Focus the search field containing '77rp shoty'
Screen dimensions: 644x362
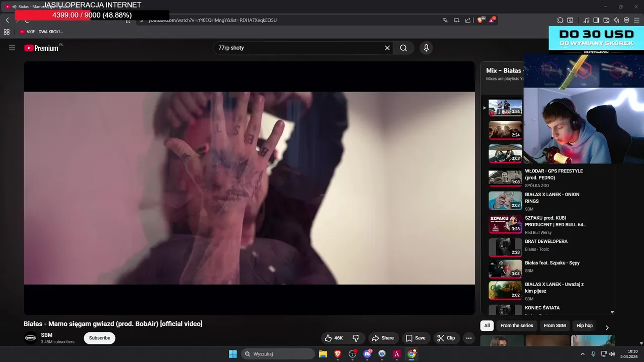[299, 48]
